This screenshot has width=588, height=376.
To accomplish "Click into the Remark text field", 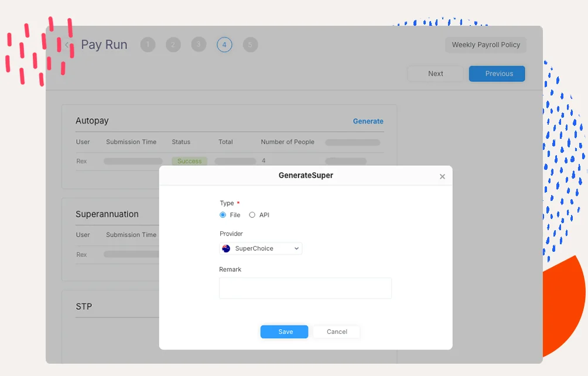I will click(305, 288).
